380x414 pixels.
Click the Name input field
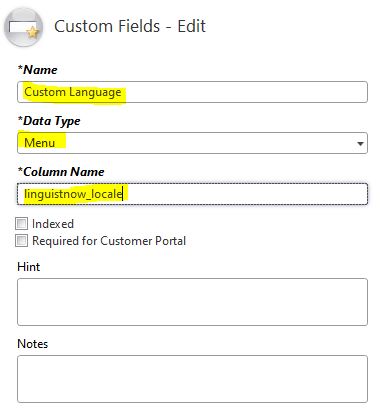coord(192,92)
